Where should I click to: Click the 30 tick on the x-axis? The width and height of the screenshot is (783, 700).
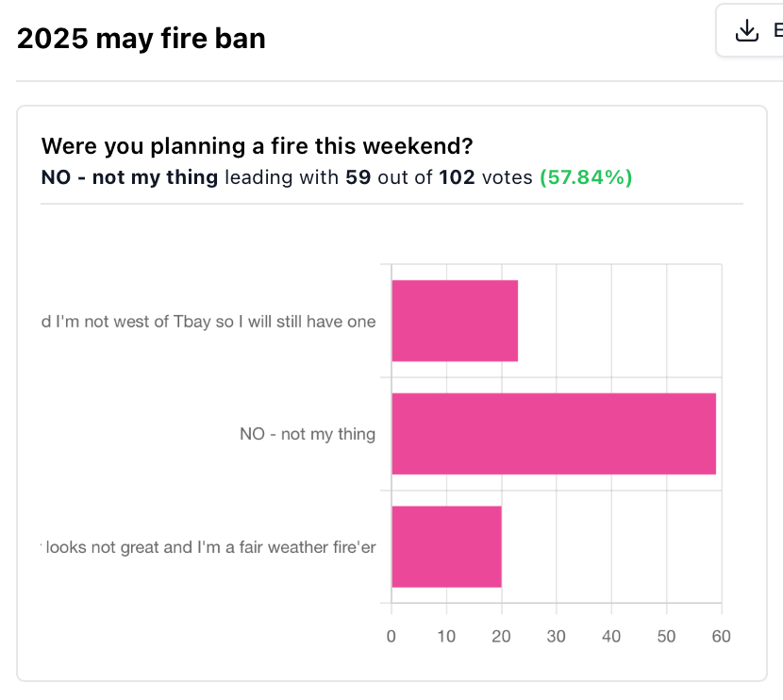[x=556, y=636]
